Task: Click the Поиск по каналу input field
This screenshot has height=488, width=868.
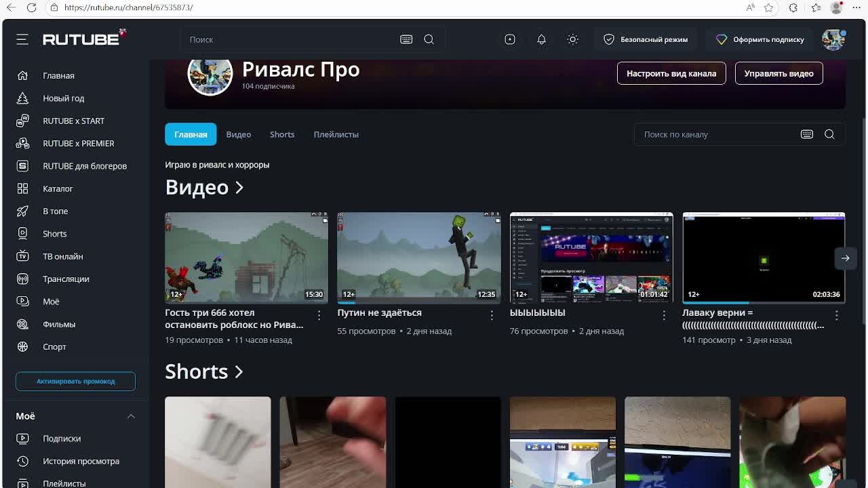Action: 717,134
